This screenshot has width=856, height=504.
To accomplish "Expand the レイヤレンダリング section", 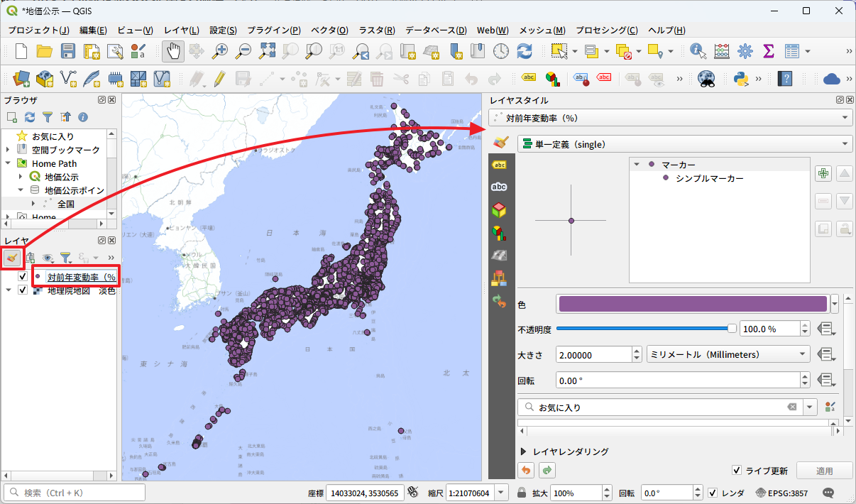I will (x=524, y=451).
